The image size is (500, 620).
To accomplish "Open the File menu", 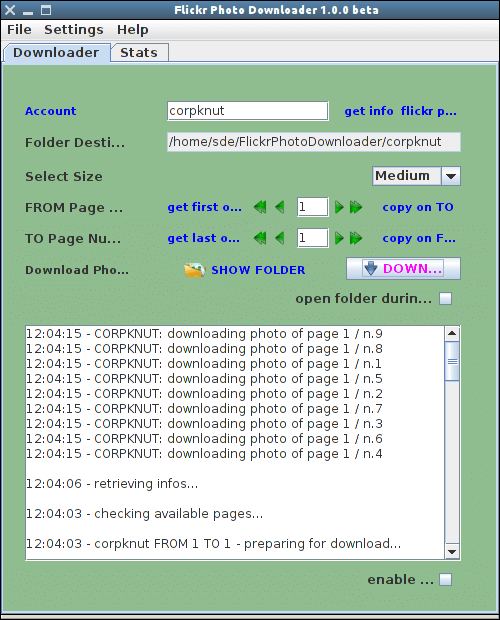I will tap(19, 30).
